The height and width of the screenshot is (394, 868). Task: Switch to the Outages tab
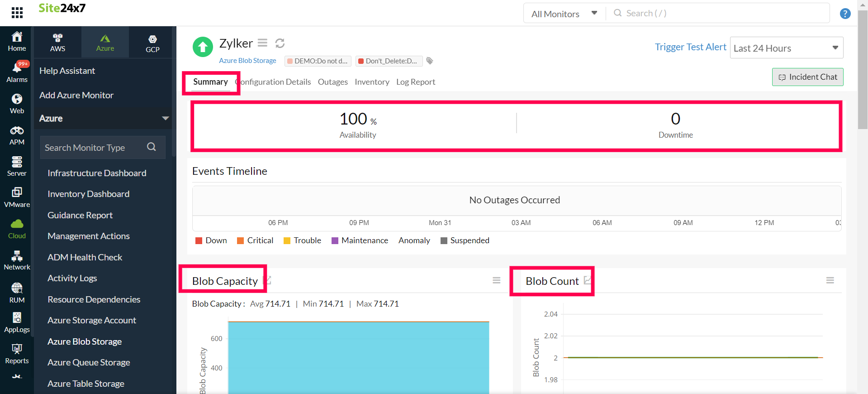click(332, 82)
